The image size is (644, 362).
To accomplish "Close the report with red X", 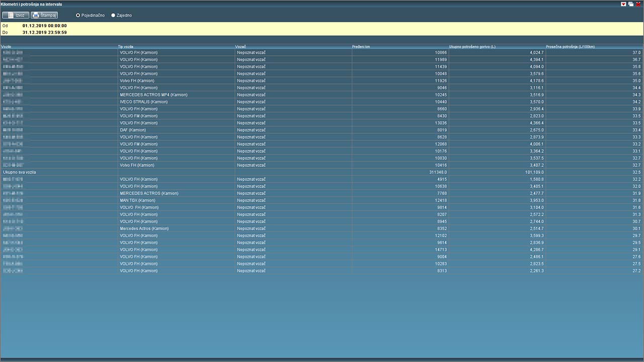I will tap(638, 4).
